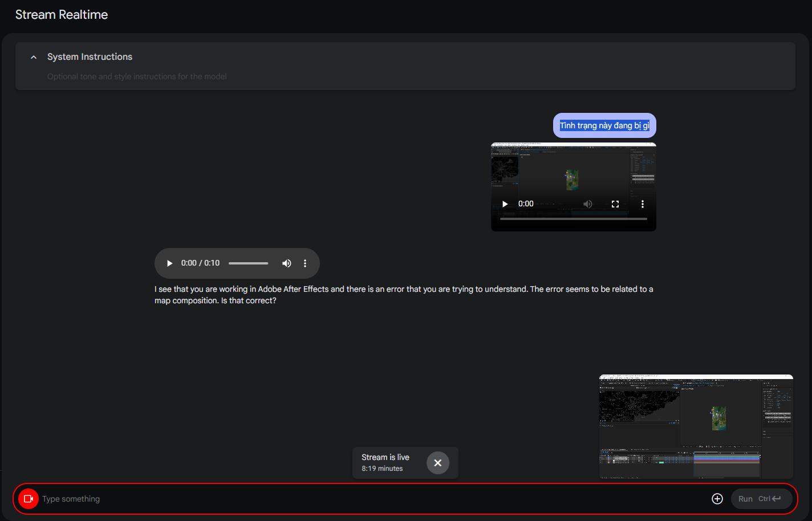
Task: Stop the red video stream button
Action: click(28, 499)
